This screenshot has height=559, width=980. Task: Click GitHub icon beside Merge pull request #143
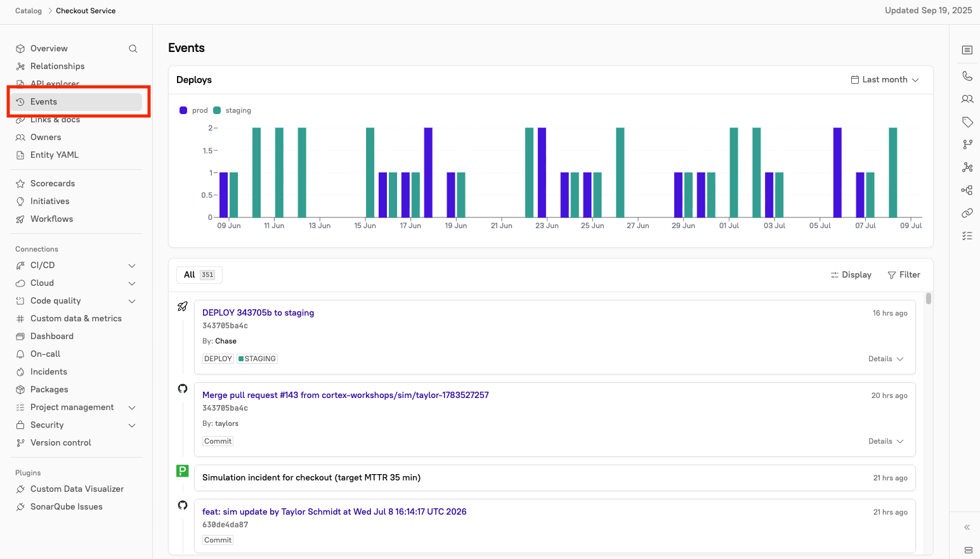click(183, 389)
